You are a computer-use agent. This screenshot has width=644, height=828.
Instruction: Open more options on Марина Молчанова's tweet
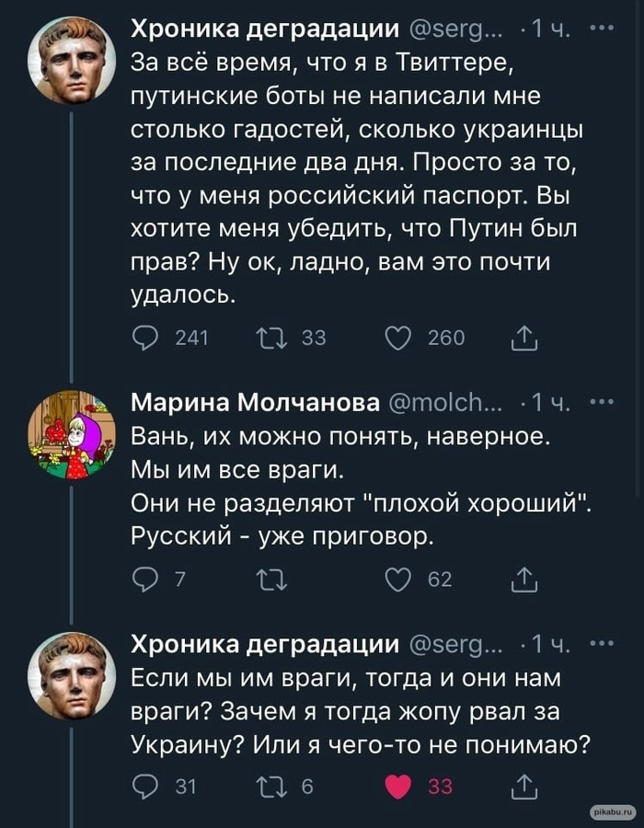point(602,402)
